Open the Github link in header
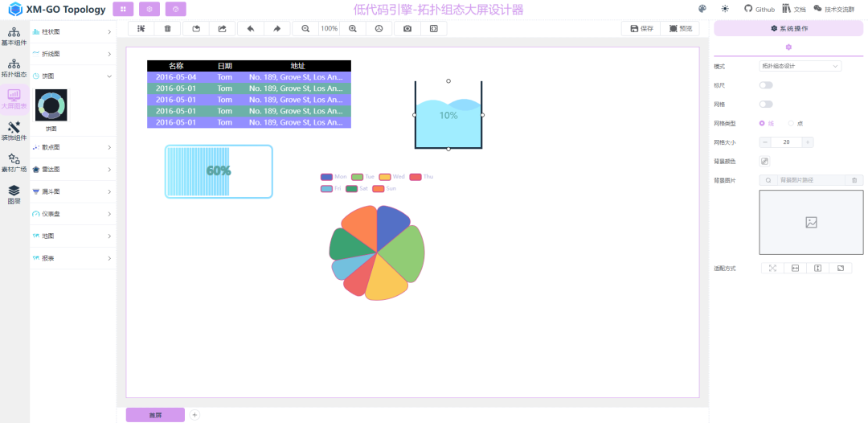Screen dimensions: 868x423 (x=759, y=9)
